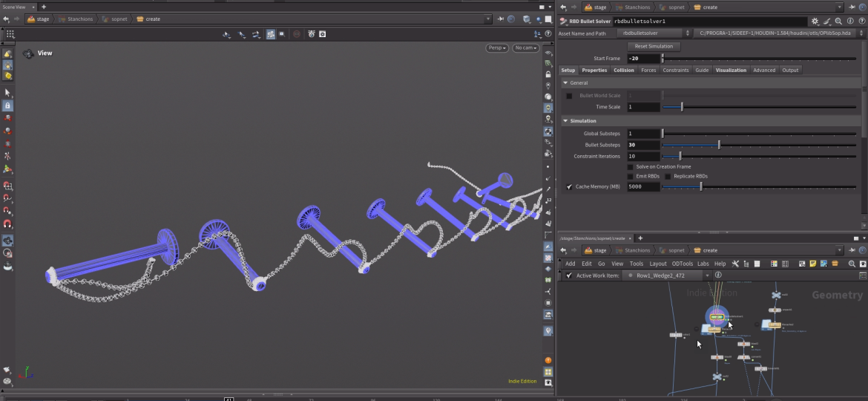The width and height of the screenshot is (868, 401).
Task: Select the arrow Select tool in left toolbar
Action: pyautogui.click(x=7, y=93)
